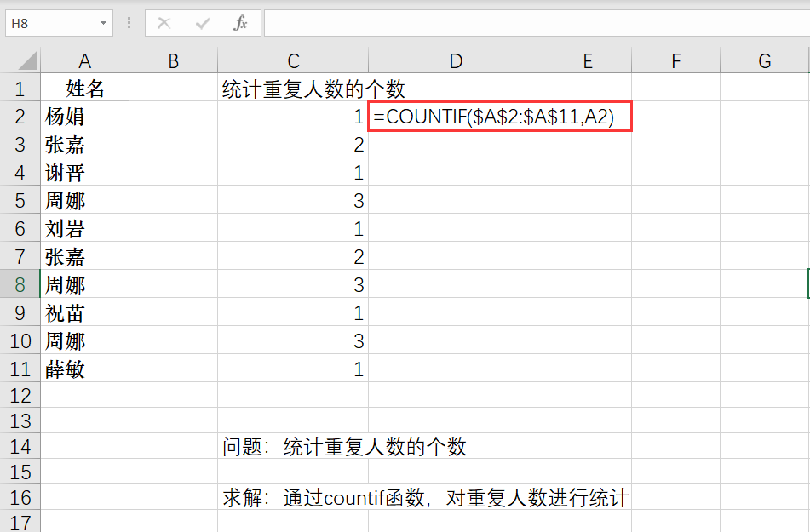
Task: Click the formula bar vertical dots handle
Action: coord(129,23)
